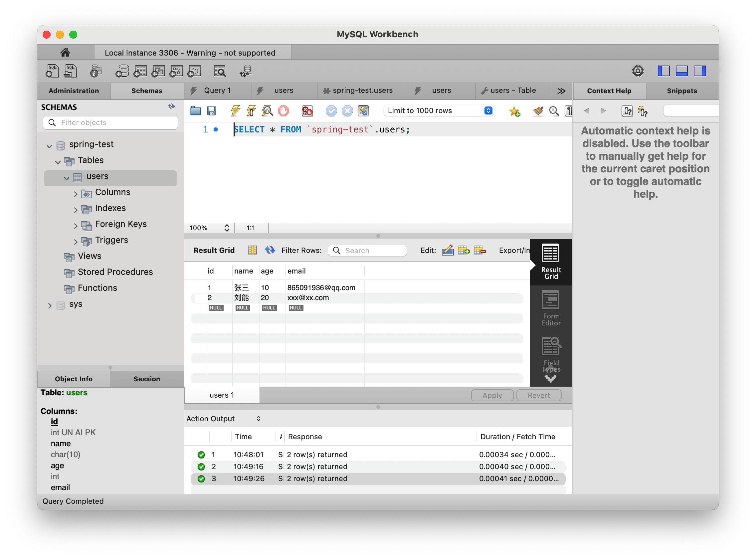
Task: Open the Limit to 1000 rows dropdown
Action: [x=439, y=111]
